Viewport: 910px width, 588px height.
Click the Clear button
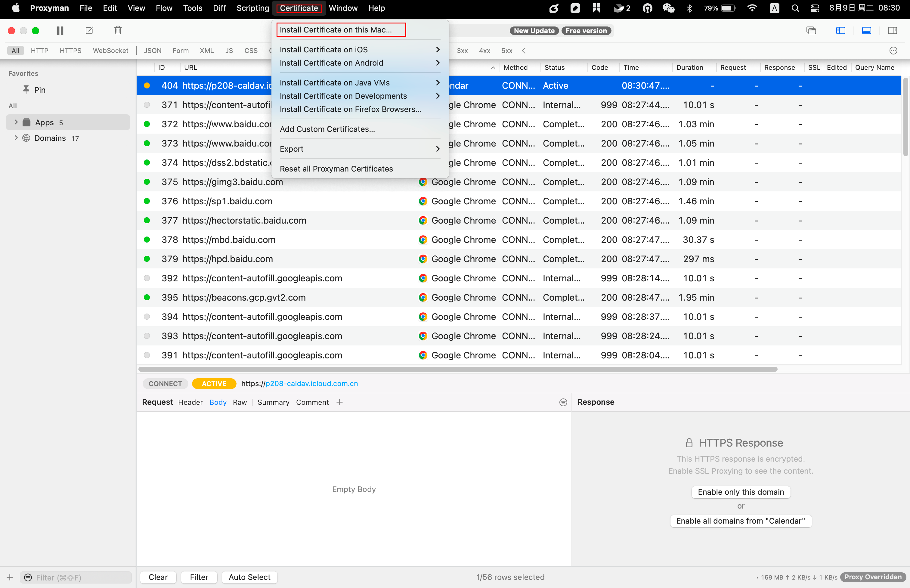click(158, 577)
